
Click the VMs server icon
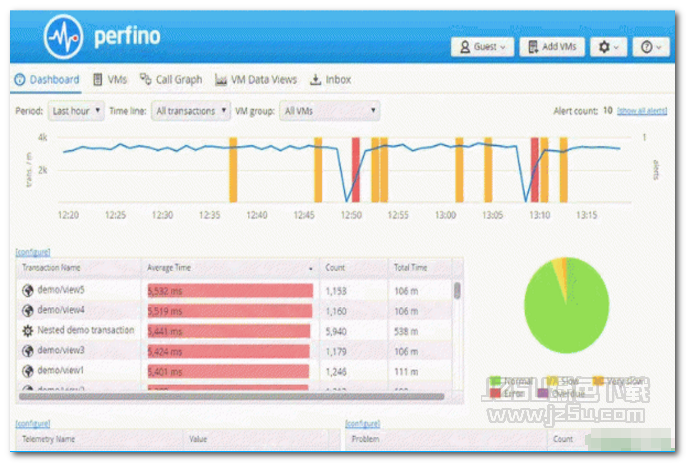click(98, 80)
